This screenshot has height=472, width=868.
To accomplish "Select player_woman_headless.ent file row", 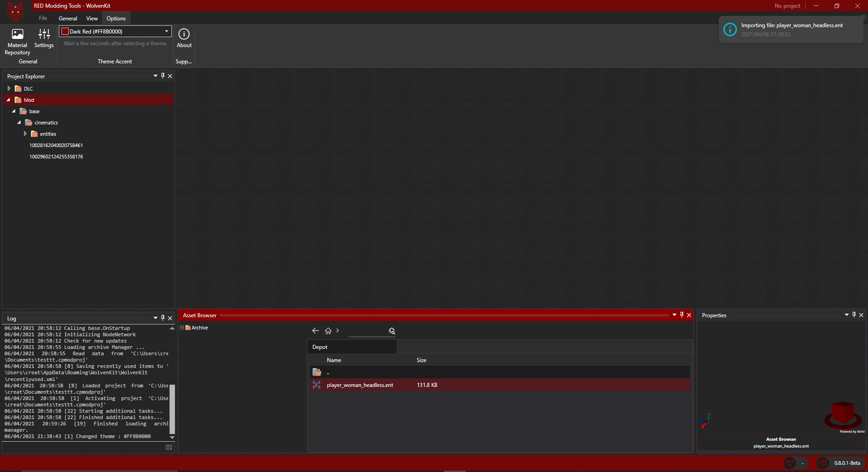I will [x=360, y=385].
